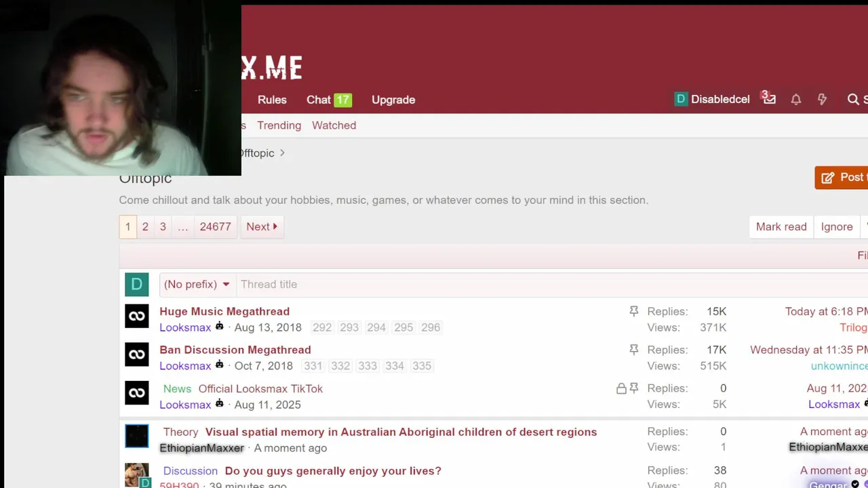The height and width of the screenshot is (488, 868).
Task: Click the pin icon on Official Looksmax TikTok row
Action: tap(634, 388)
